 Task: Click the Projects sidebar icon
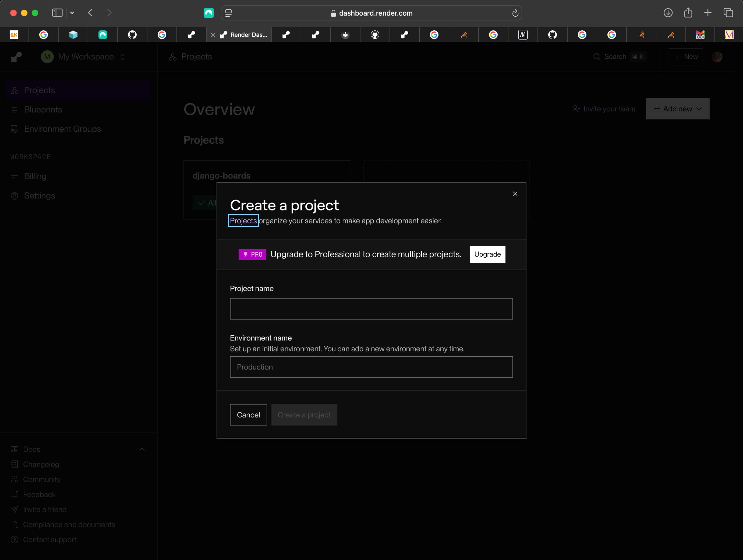15,90
